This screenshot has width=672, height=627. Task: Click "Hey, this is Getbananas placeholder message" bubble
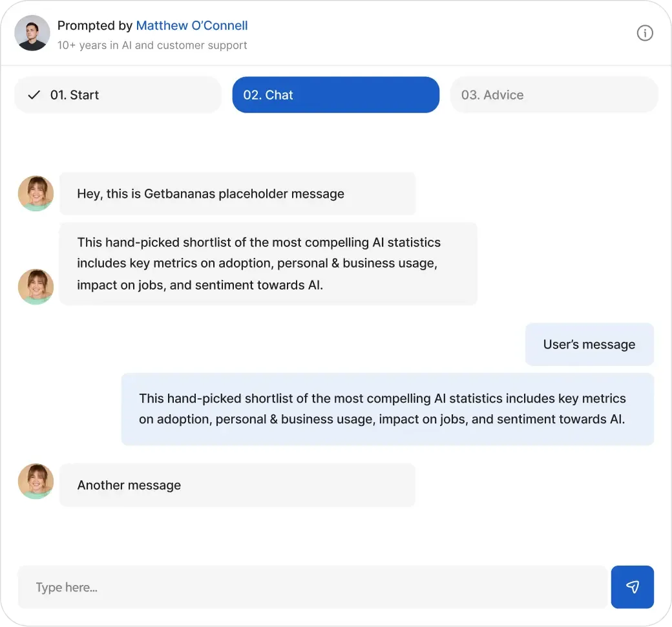tap(237, 194)
